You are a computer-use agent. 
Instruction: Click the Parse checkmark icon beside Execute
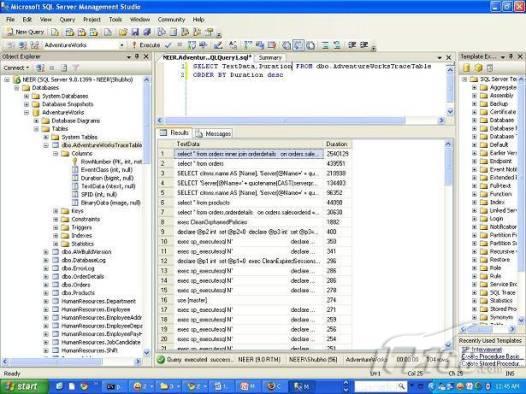tap(168, 45)
